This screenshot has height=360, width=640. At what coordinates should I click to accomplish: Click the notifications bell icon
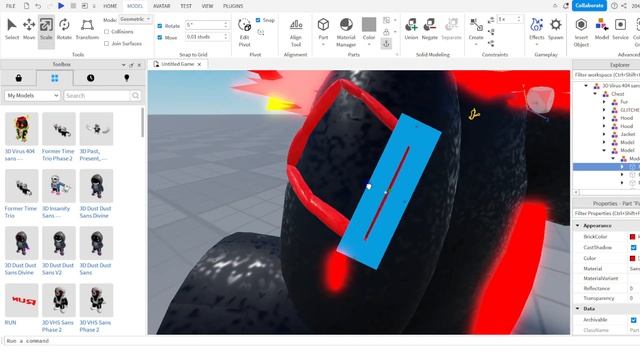[x=566, y=6]
